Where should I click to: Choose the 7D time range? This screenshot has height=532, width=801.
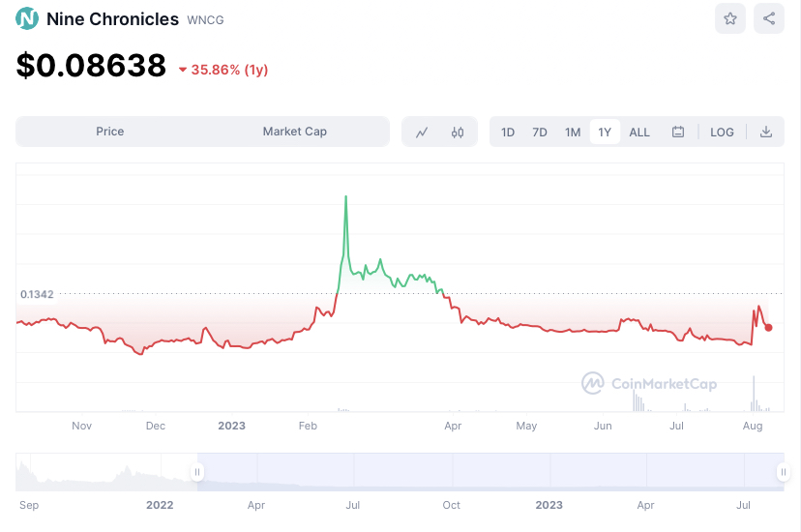click(x=540, y=133)
